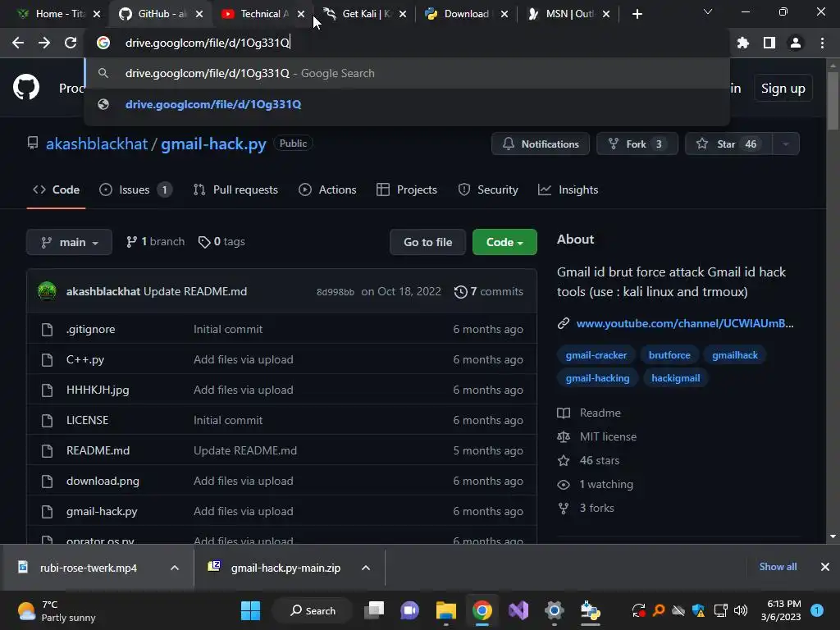Expand the main branch dropdown
840x630 pixels.
(69, 242)
